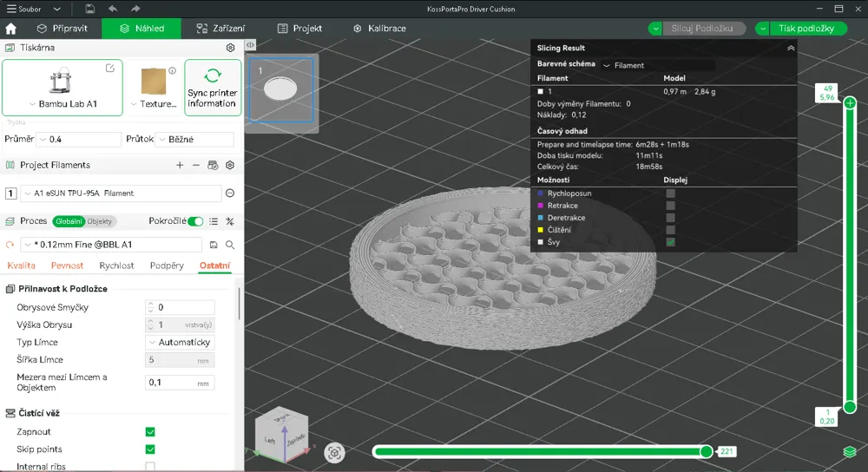Screen dimensions: 868x472
Task: Toggle Švy display checkbox
Action: coord(670,242)
